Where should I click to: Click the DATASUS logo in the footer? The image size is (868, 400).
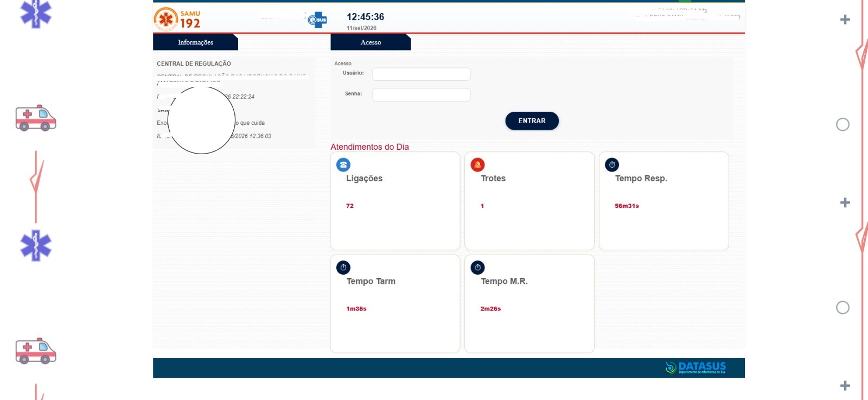695,367
